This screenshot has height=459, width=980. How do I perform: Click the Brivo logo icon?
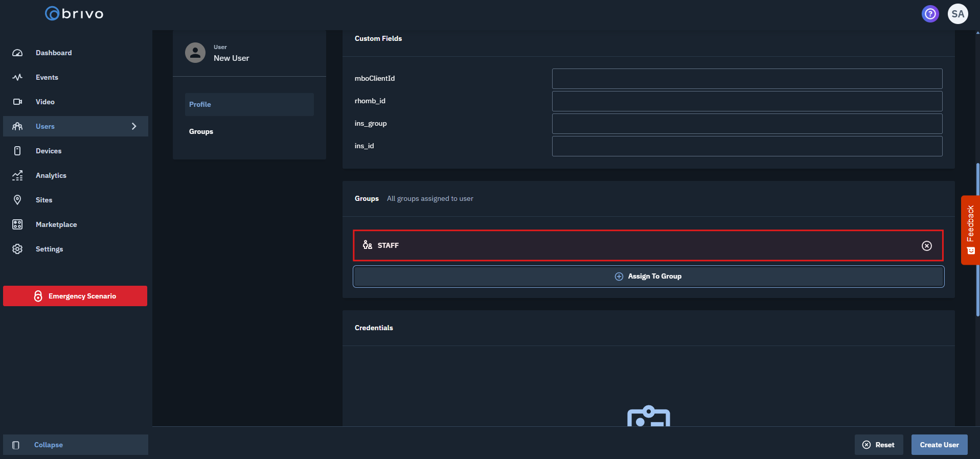point(52,14)
